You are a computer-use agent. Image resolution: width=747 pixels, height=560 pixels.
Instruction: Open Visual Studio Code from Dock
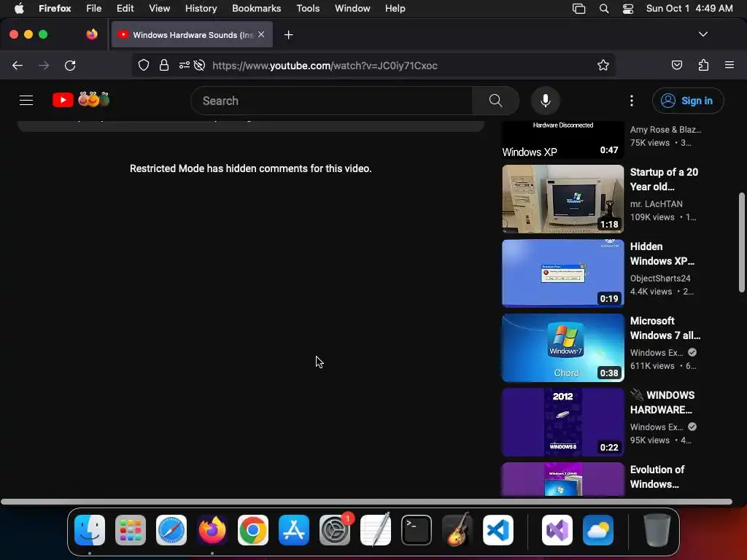pyautogui.click(x=498, y=530)
